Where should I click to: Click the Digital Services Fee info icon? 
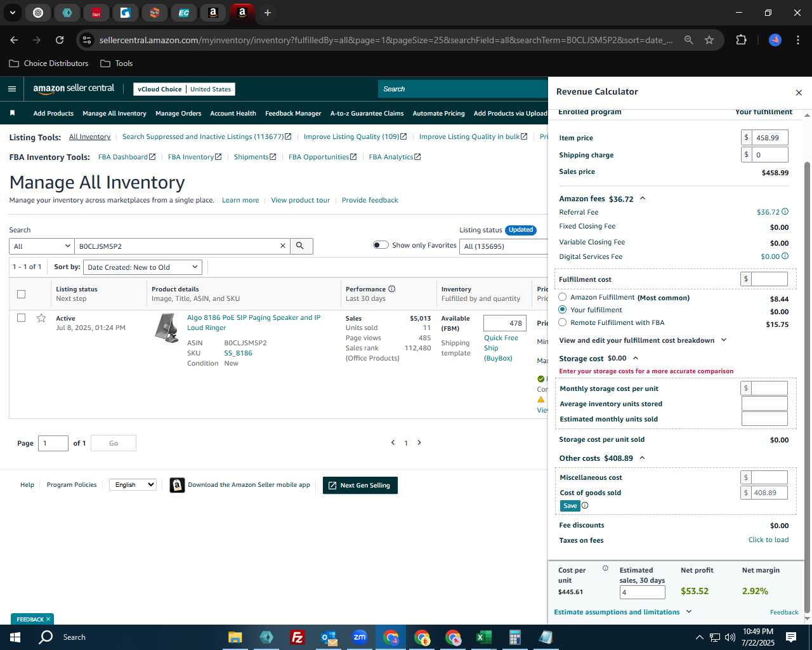click(x=785, y=256)
